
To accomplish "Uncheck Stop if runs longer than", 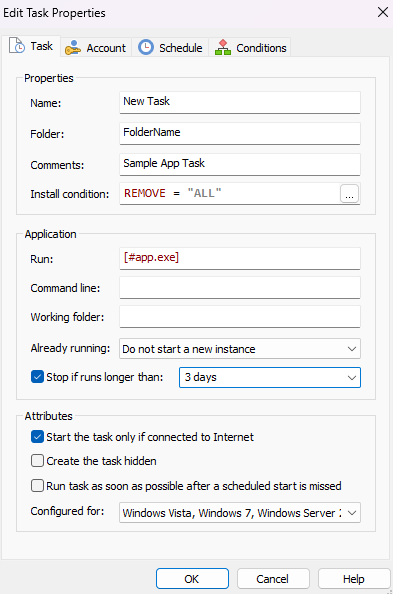I will [x=37, y=377].
